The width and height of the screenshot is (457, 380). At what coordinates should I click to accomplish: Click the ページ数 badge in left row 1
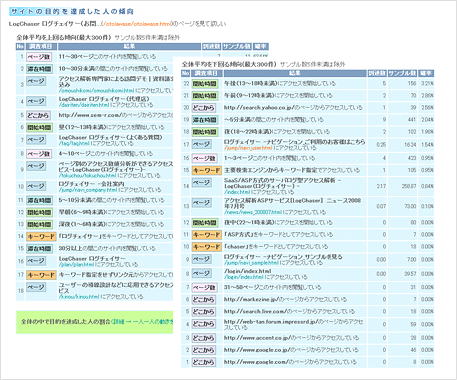click(39, 57)
